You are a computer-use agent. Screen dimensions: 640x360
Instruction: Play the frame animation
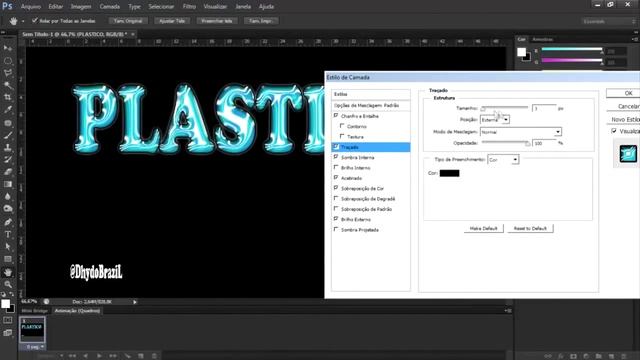(x=99, y=356)
